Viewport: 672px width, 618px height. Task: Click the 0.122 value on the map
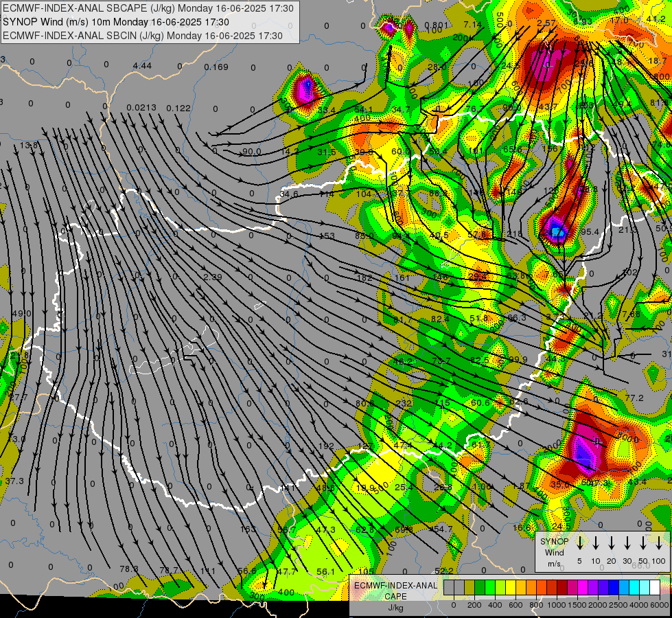(178, 108)
